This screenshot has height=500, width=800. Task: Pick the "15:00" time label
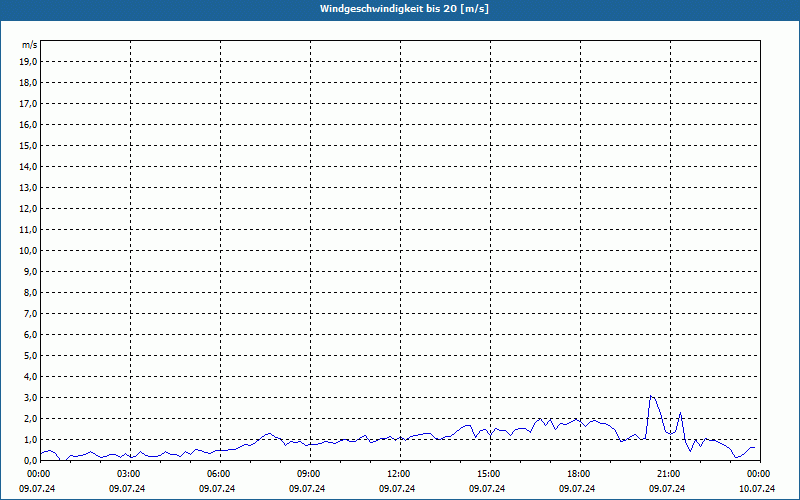[x=489, y=474]
